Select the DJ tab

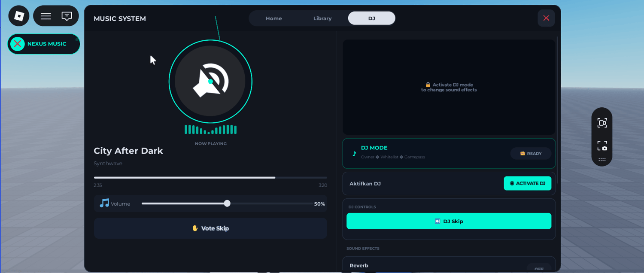click(x=372, y=18)
